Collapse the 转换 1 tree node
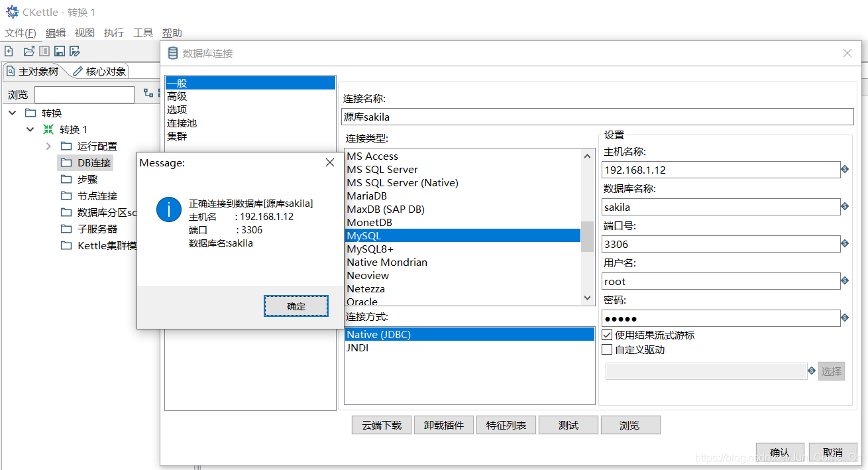The width and height of the screenshot is (868, 470). [30, 129]
